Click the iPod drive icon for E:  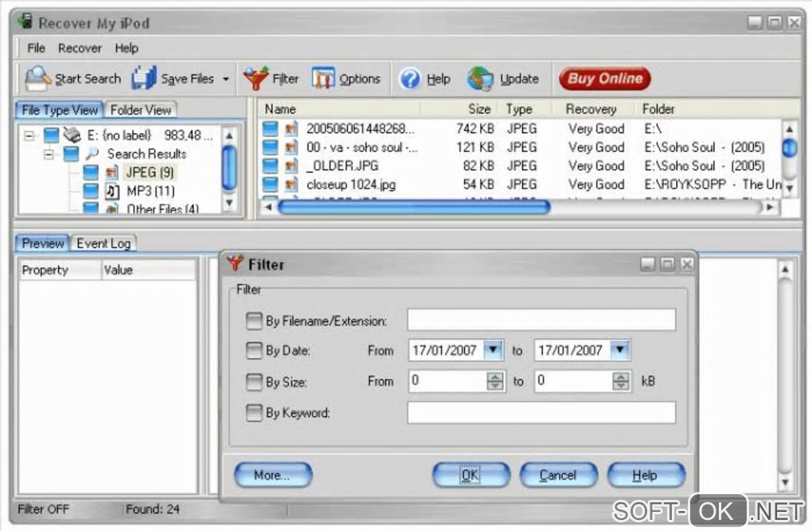[72, 135]
